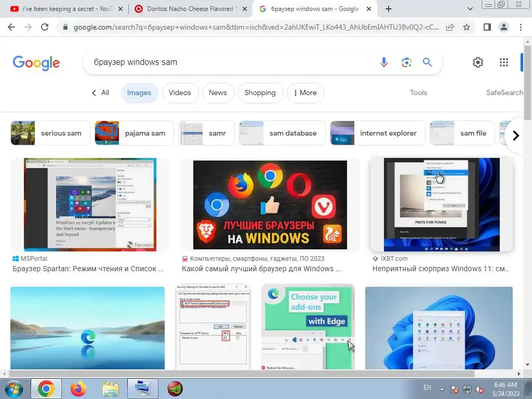Go back to All results
The width and height of the screenshot is (532, 399).
[x=101, y=92]
